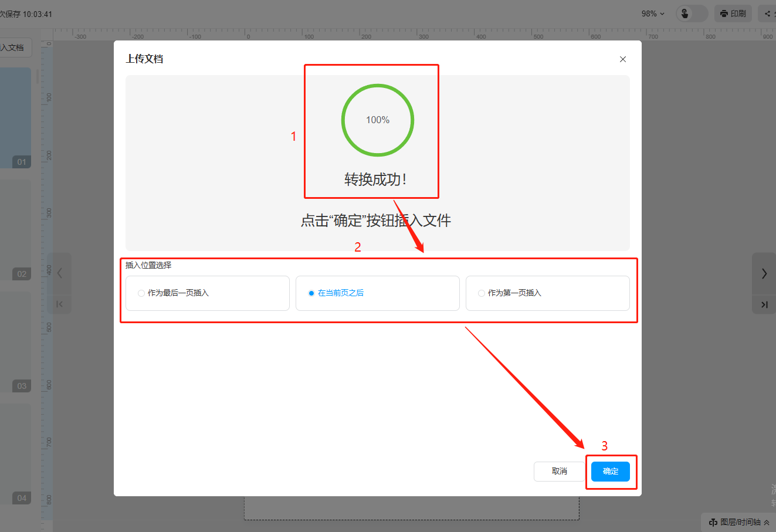This screenshot has width=776, height=532.
Task: Select page thumbnail 02
Action: tap(16, 229)
